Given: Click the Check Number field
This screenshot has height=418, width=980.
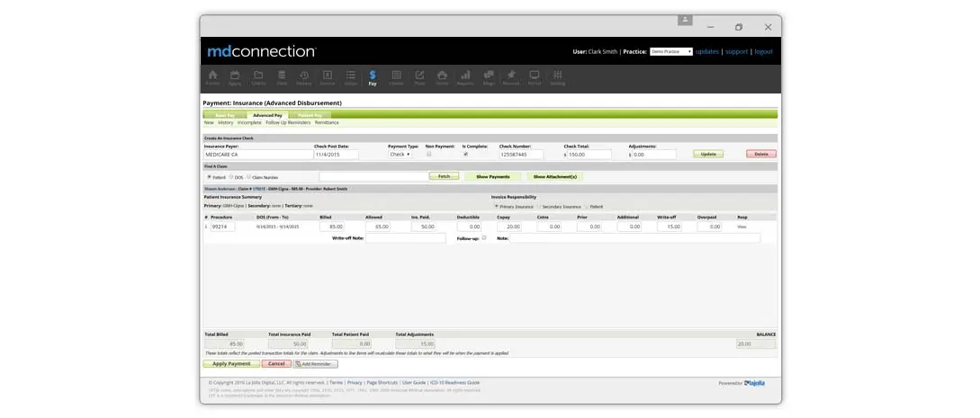Looking at the screenshot, I should (521, 154).
